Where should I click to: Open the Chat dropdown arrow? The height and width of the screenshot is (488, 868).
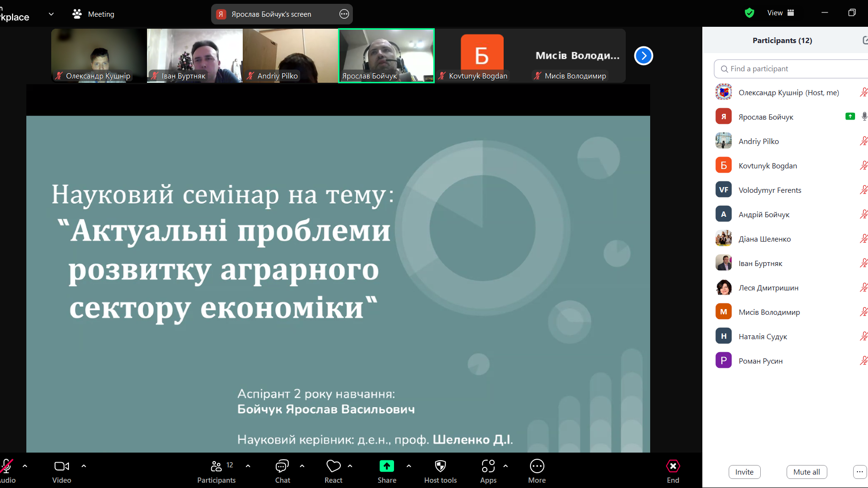point(302,466)
